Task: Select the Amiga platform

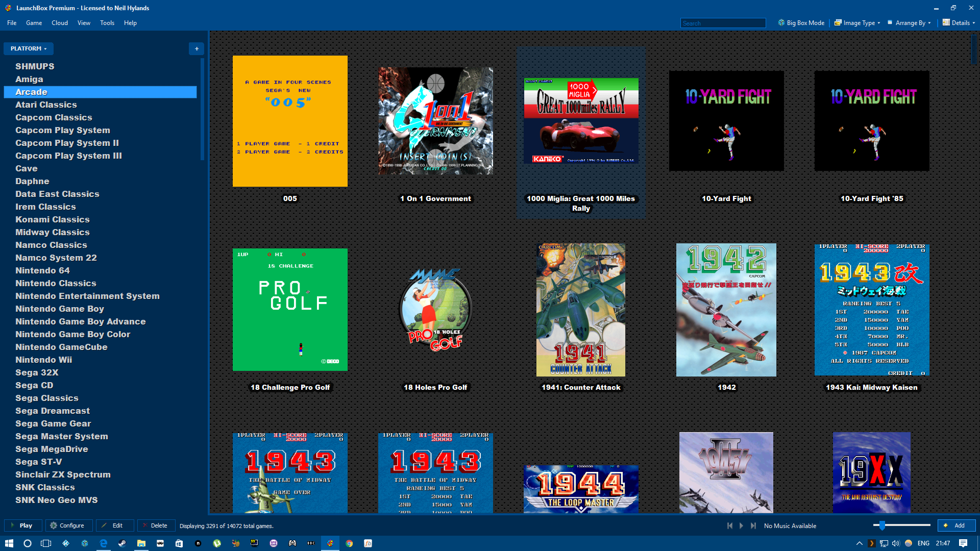Action: (29, 79)
